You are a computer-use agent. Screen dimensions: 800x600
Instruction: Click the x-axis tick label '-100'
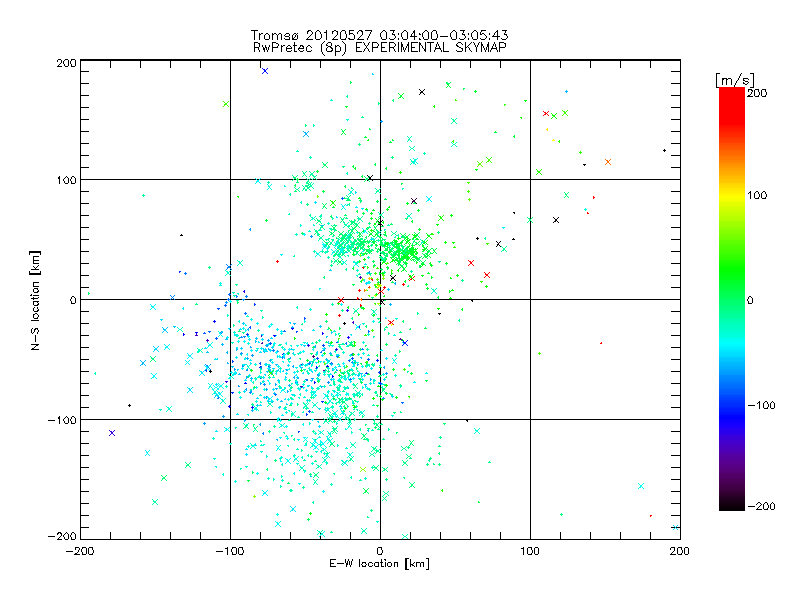point(230,551)
